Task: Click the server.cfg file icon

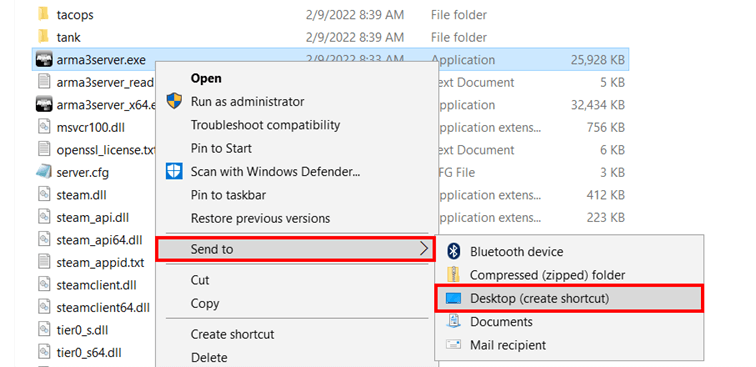Action: (44, 172)
